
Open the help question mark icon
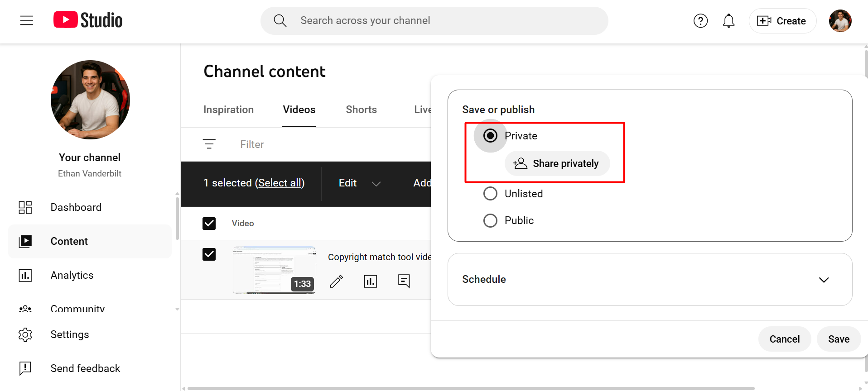coord(700,21)
